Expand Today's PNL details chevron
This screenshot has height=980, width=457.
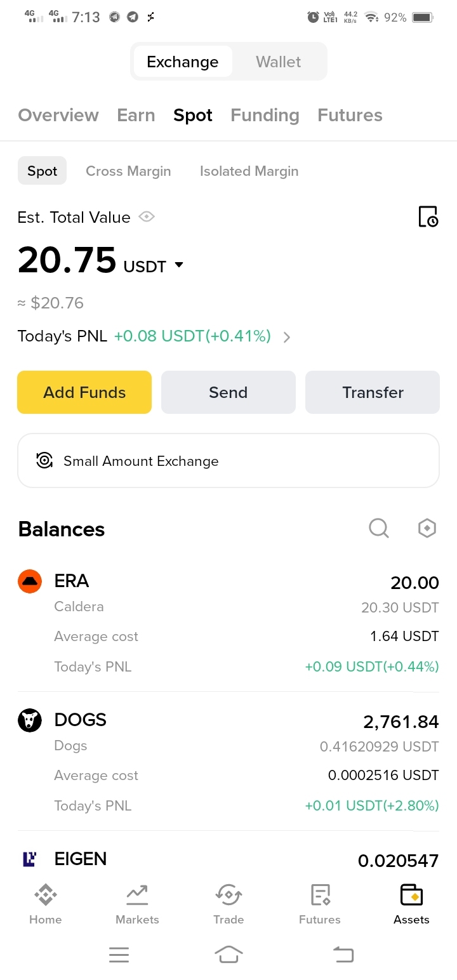coord(287,337)
